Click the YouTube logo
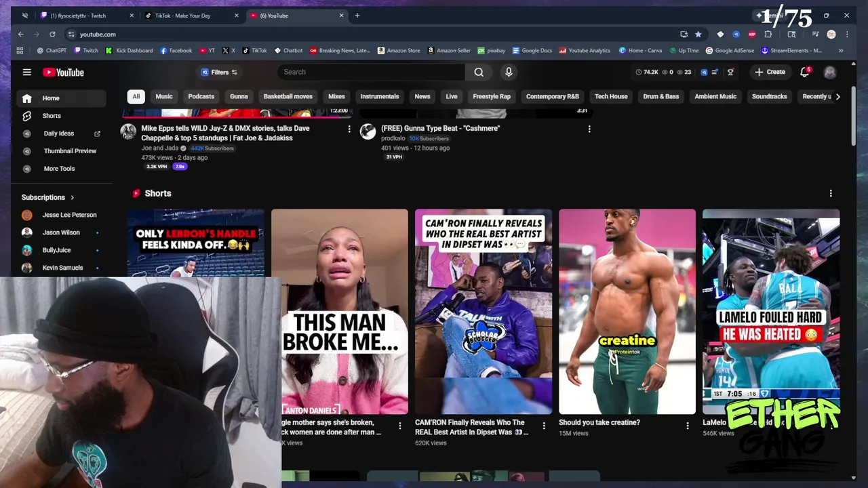Image resolution: width=868 pixels, height=488 pixels. pos(63,73)
